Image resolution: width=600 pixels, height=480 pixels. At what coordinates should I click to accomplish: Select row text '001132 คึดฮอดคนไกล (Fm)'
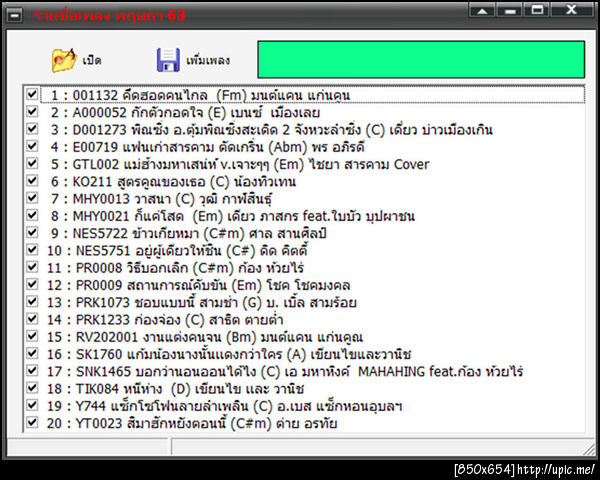[x=160, y=95]
